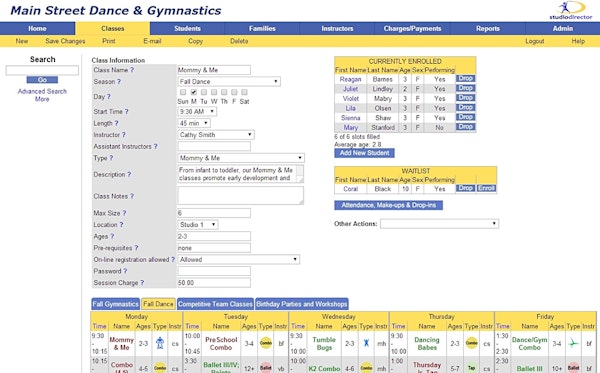600x373 pixels.
Task: Check the Th day checkbox
Action: (x=224, y=92)
